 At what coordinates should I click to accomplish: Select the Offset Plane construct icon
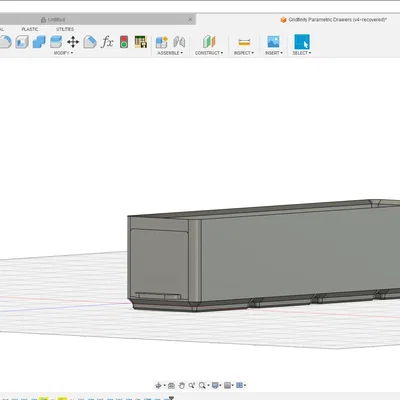(209, 42)
